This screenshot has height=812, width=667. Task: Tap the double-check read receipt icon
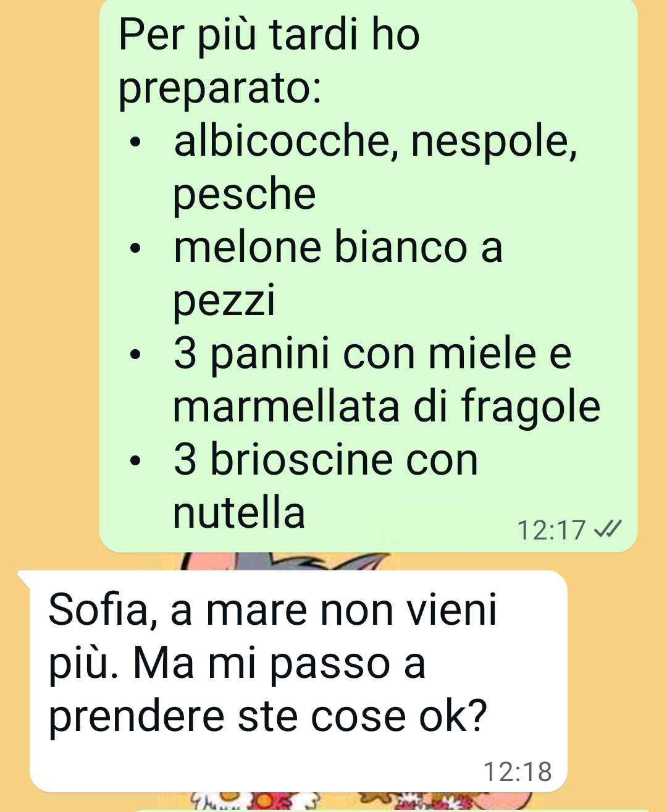(607, 529)
